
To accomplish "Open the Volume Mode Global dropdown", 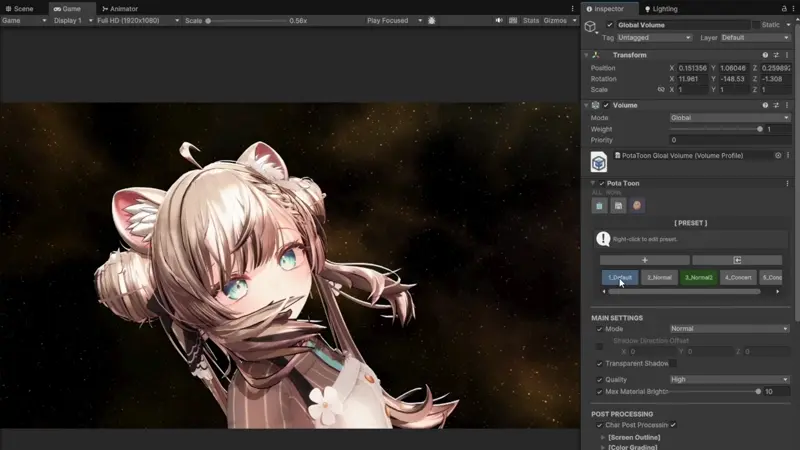I will click(730, 118).
